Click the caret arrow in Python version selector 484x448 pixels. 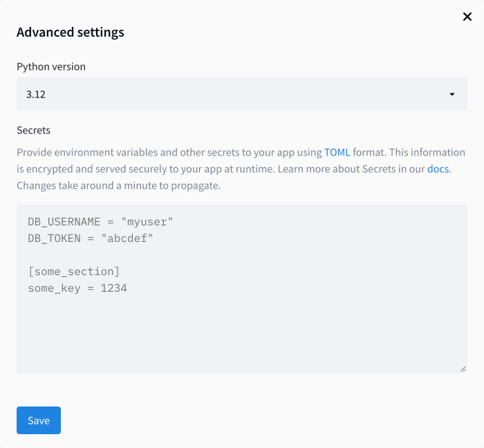(452, 94)
